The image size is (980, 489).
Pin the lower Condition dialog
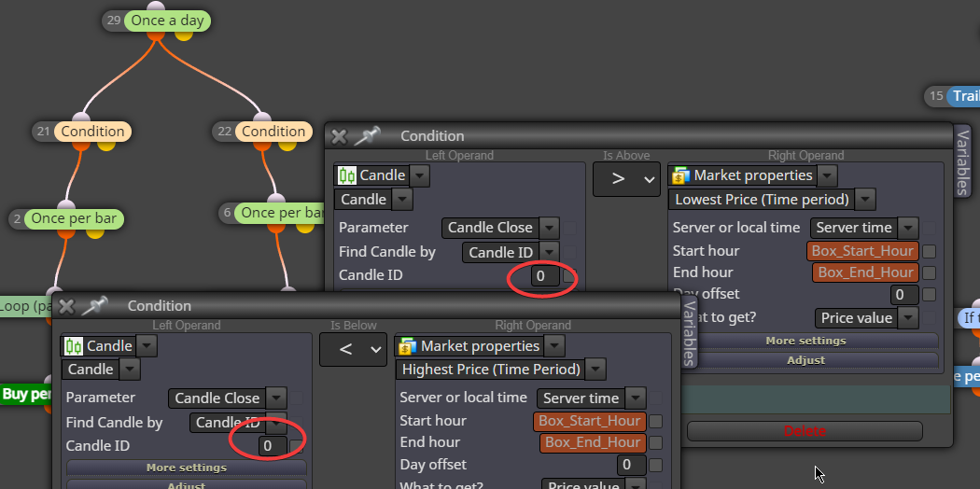[94, 306]
